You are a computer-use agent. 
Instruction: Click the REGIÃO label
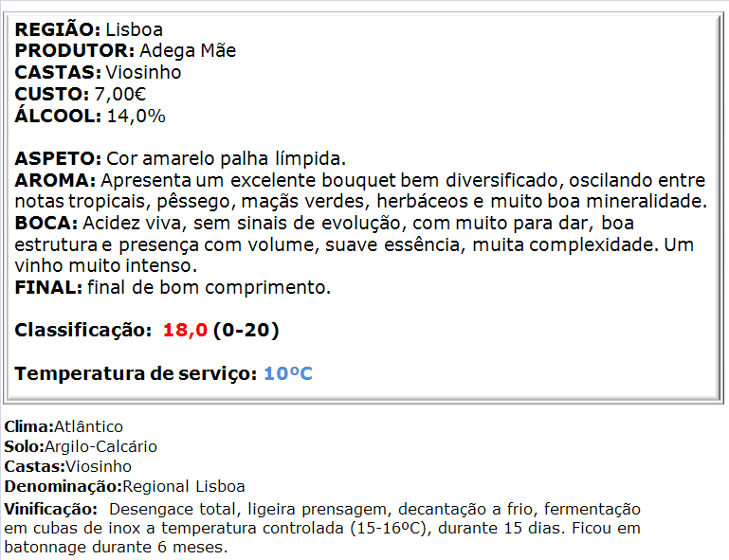tap(57, 29)
